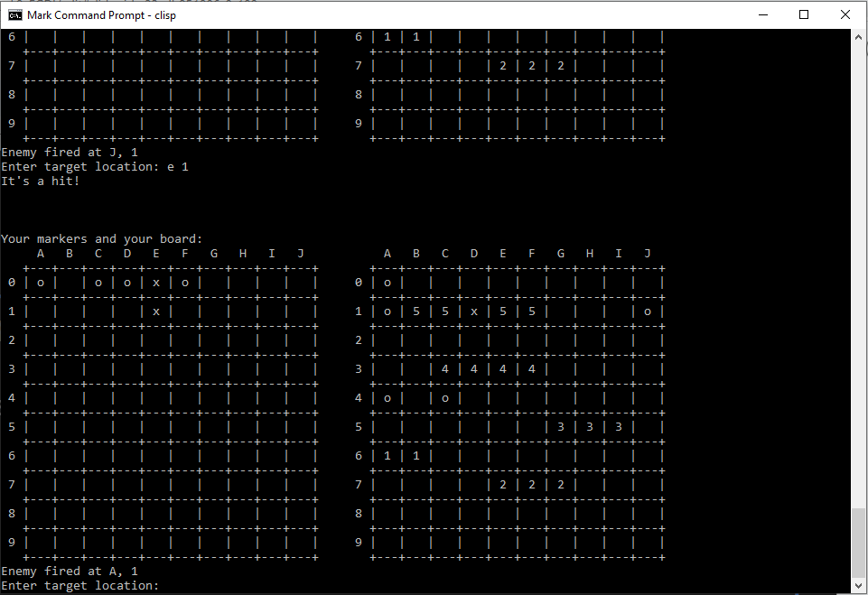
Task: Click the 'x' hit marker at E, 0 on markers grid
Action: [x=156, y=283]
